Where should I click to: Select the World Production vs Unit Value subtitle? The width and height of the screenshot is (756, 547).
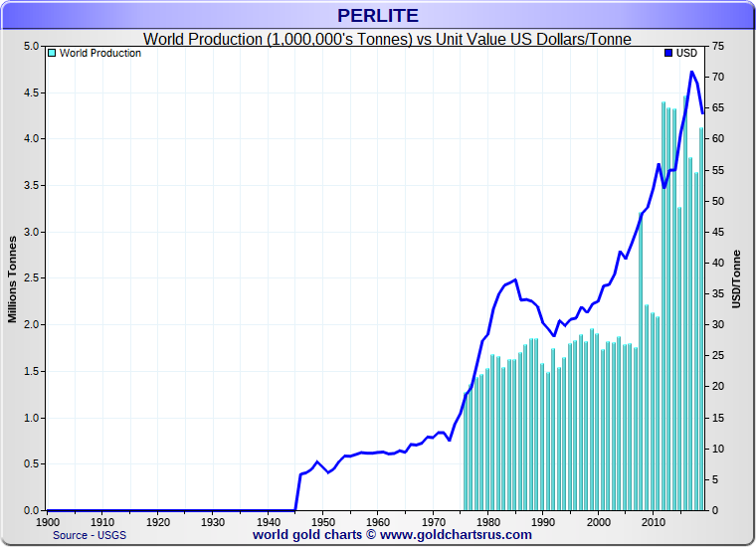[x=387, y=39]
